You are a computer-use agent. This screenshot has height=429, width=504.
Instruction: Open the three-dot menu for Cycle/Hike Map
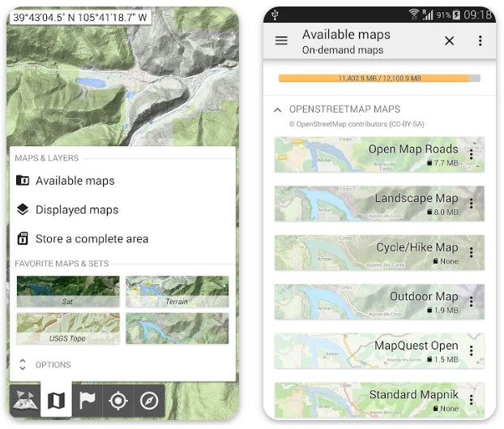tap(472, 252)
